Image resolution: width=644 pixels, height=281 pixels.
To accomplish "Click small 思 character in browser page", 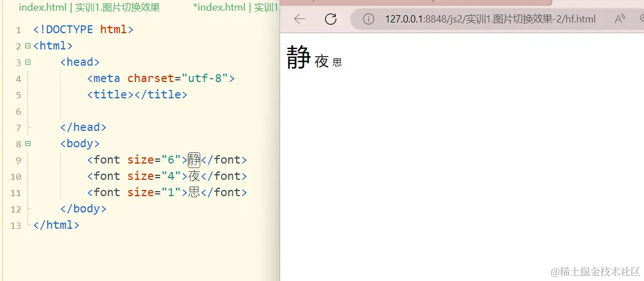I will click(337, 63).
